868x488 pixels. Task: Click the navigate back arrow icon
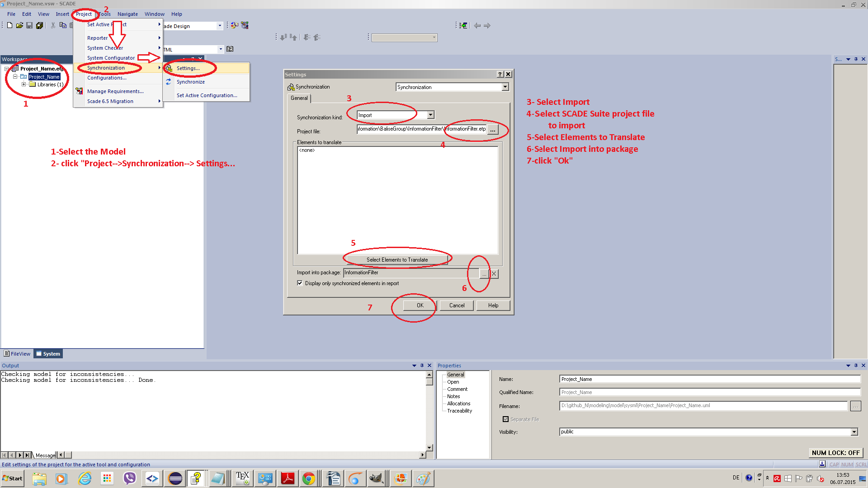click(477, 26)
